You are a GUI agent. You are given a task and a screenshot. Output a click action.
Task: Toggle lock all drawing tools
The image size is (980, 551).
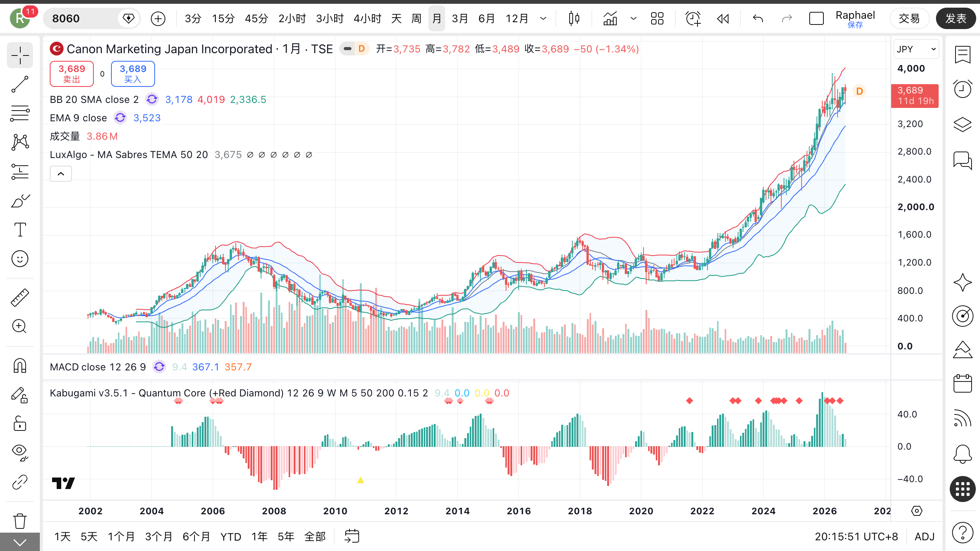(20, 424)
